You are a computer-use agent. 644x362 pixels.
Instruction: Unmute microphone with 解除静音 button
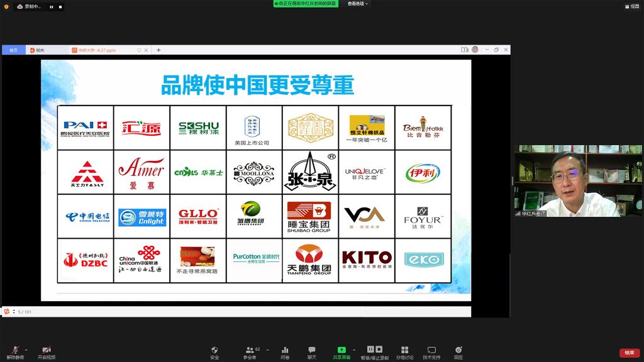(15, 352)
